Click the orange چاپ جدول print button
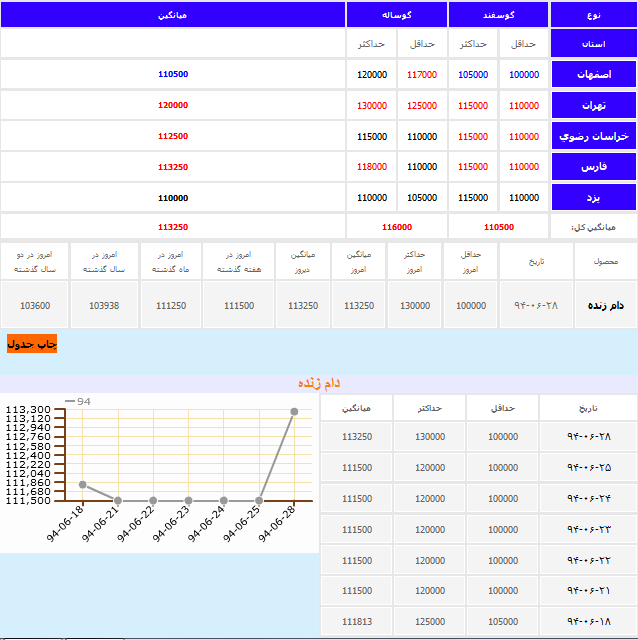This screenshot has height=640, width=638. pyautogui.click(x=32, y=344)
